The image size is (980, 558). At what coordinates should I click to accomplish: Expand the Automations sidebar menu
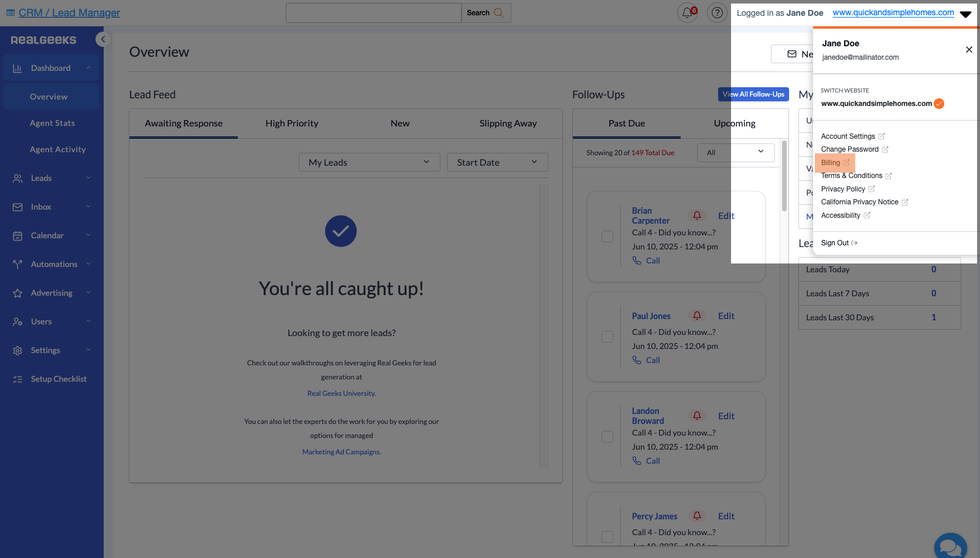88,263
